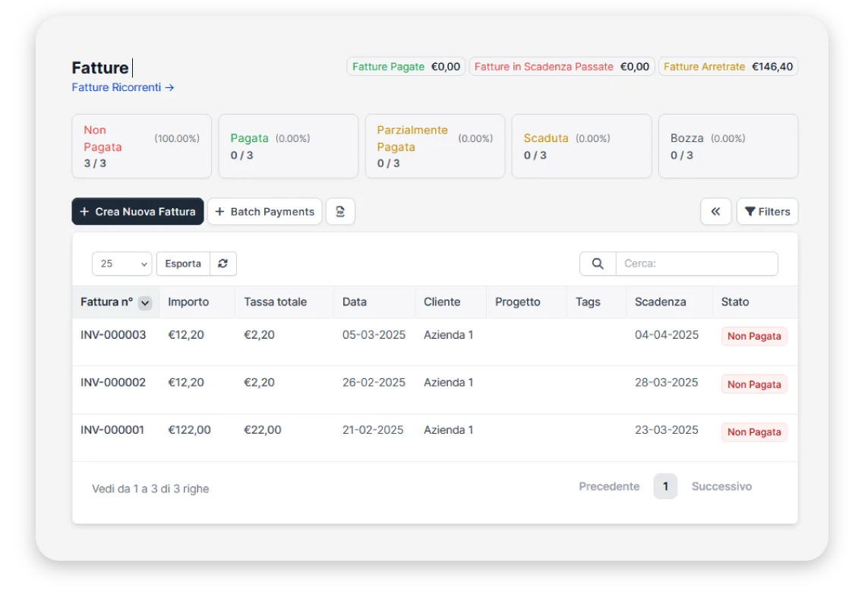
Task: Click the Esporta export button
Action: [183, 264]
